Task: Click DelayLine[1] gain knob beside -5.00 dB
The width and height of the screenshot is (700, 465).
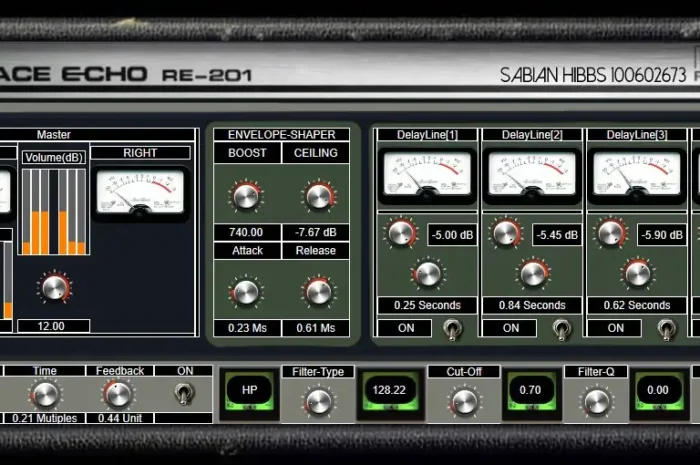Action: [401, 234]
